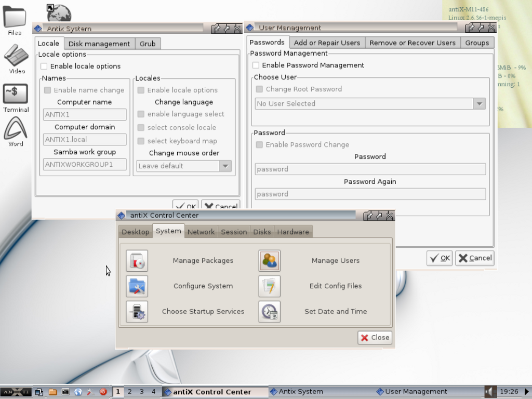Screen dimensions: 532x399
Task: Check enable language select
Action: pos(141,114)
